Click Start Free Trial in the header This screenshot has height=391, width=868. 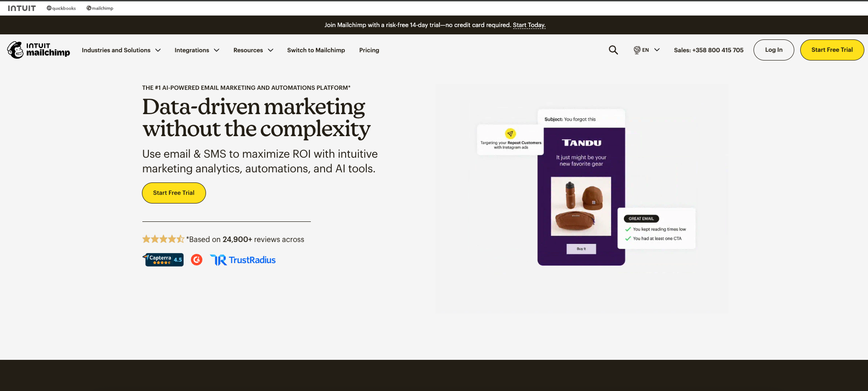[831, 50]
